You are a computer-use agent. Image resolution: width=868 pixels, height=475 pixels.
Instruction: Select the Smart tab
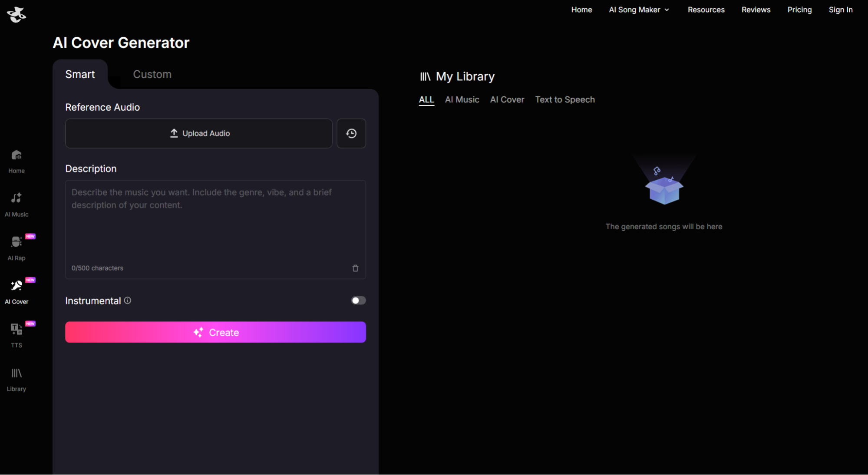coord(80,74)
